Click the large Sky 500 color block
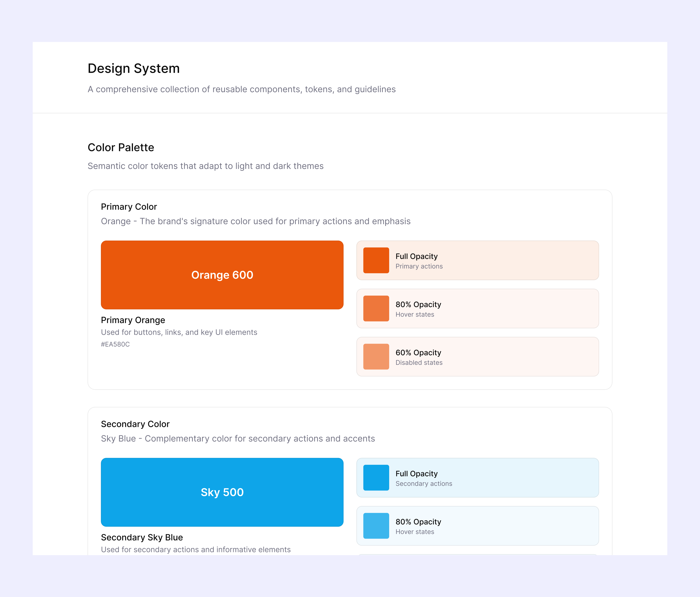The height and width of the screenshot is (597, 700). (x=222, y=492)
